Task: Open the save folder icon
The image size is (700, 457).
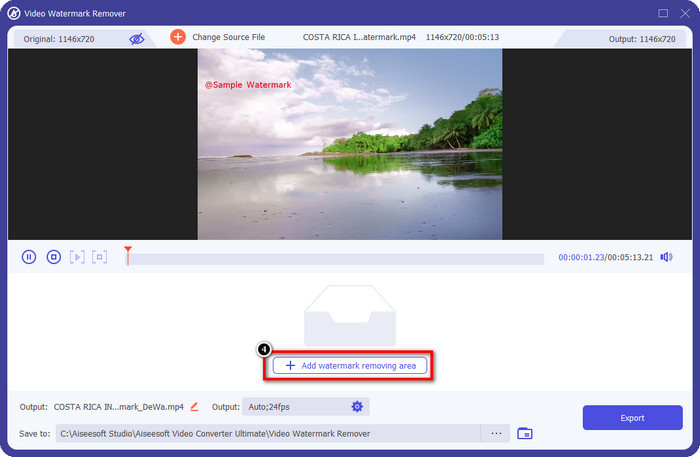Action: click(x=525, y=433)
